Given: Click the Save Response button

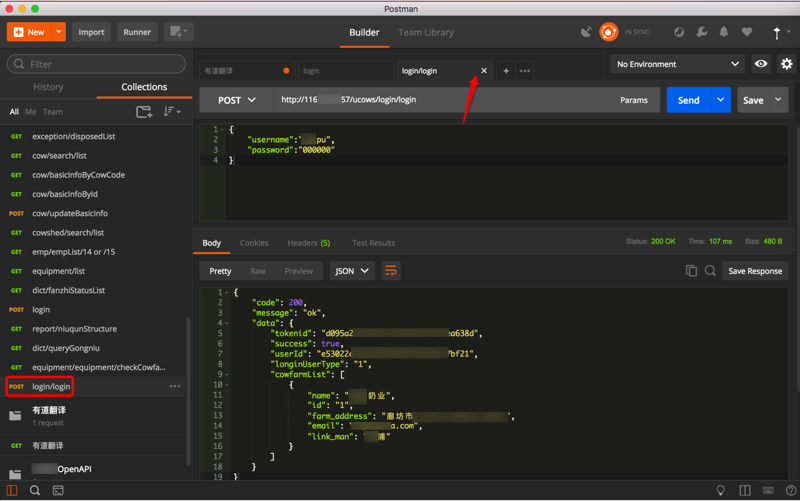Looking at the screenshot, I should (x=755, y=271).
